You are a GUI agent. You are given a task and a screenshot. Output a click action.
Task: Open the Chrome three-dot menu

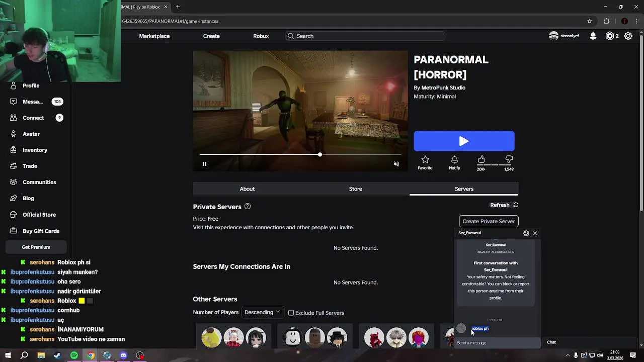click(636, 21)
